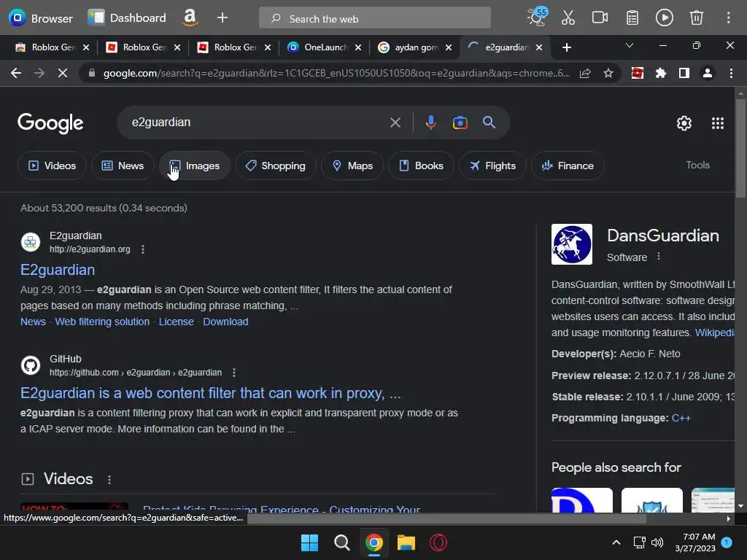Bookmark this page with the star
The image size is (747, 560).
[x=608, y=74]
